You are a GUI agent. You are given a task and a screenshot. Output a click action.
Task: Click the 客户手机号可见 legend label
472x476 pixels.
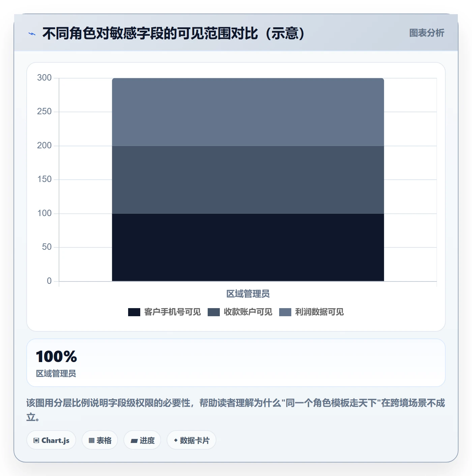172,312
